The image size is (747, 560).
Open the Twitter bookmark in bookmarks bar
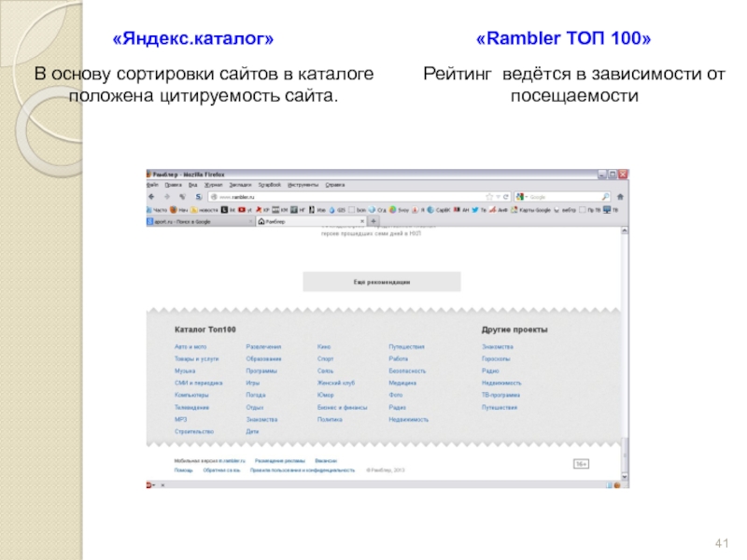pos(478,209)
